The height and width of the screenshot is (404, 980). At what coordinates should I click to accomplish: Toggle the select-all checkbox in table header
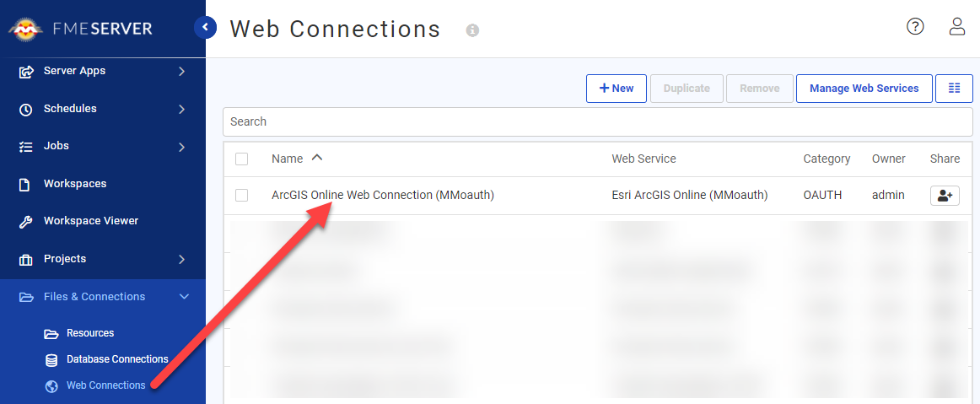[242, 159]
